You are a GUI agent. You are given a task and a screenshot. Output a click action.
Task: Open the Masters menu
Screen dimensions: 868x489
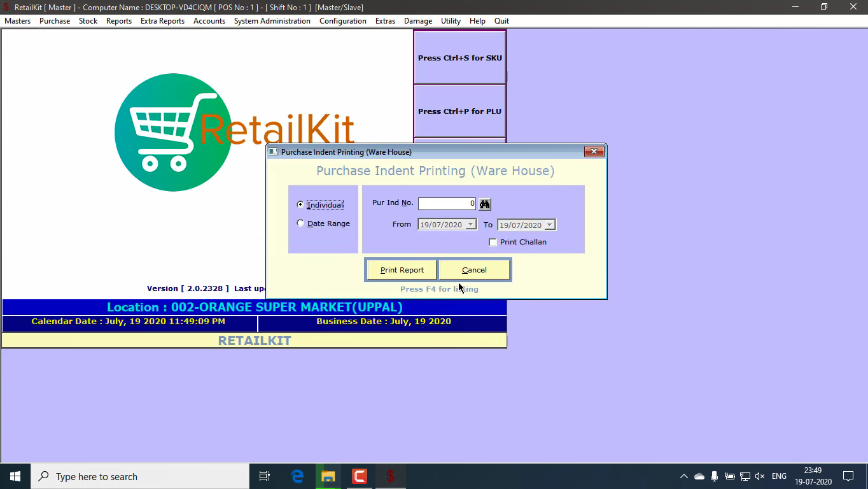tap(18, 21)
